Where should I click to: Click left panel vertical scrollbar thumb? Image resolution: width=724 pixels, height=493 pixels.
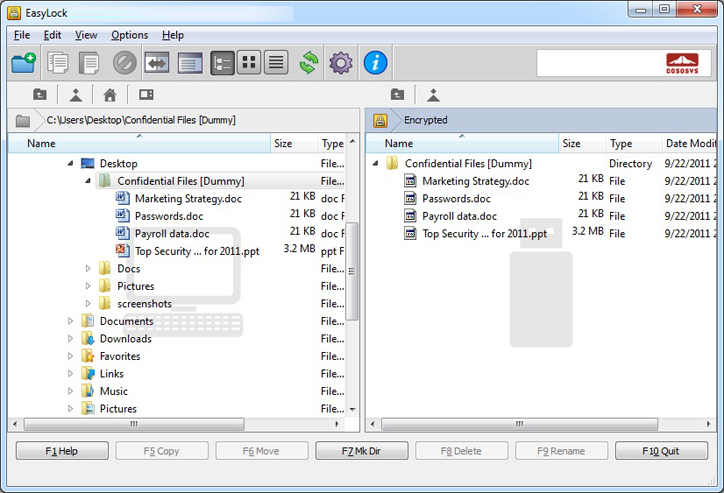coord(352,271)
